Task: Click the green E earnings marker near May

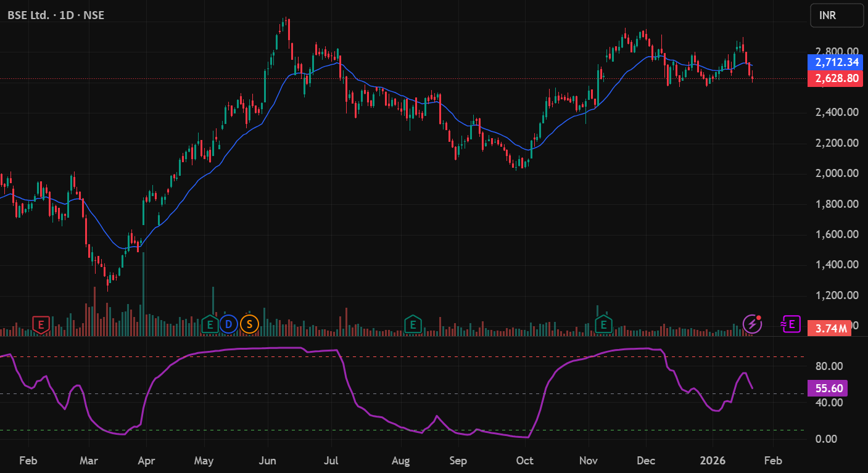Action: (210, 324)
